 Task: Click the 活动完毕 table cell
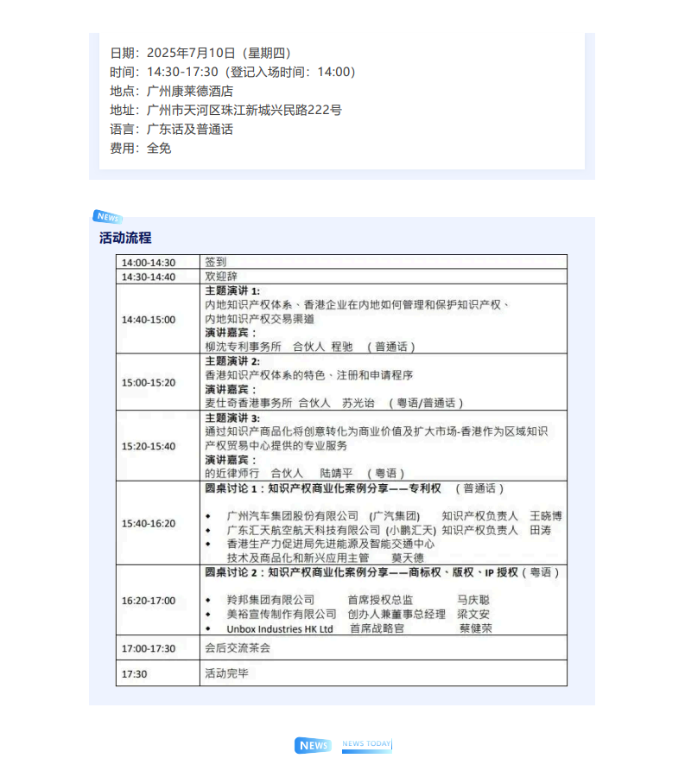(x=384, y=673)
